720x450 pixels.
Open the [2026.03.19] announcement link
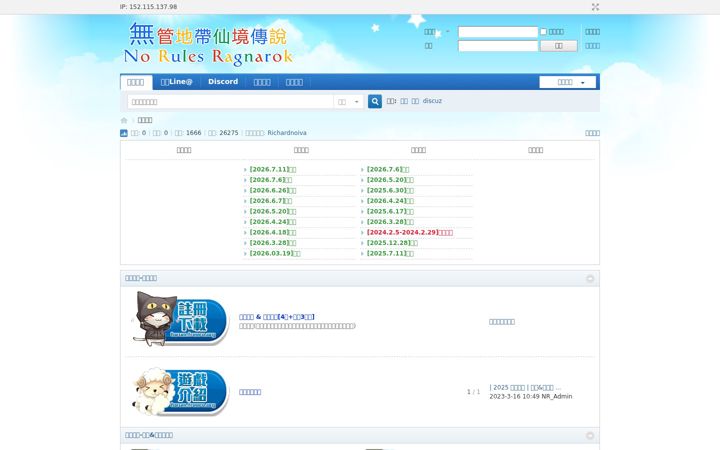tap(275, 253)
